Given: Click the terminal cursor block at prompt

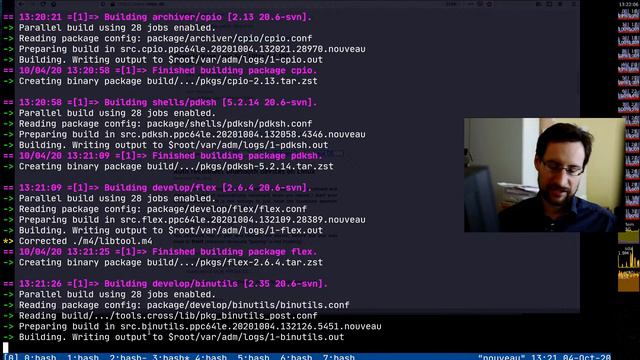Looking at the screenshot, I should tap(6, 348).
